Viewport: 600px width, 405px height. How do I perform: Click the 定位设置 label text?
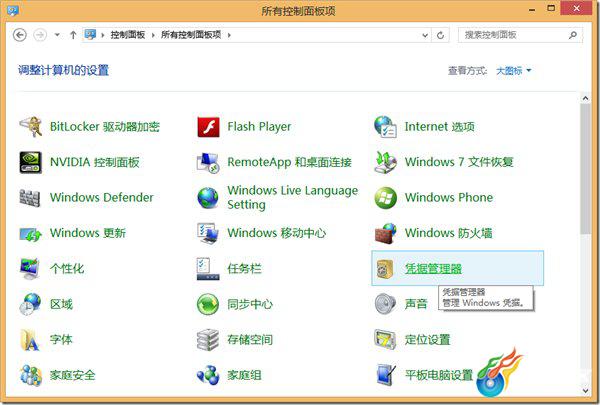point(427,340)
